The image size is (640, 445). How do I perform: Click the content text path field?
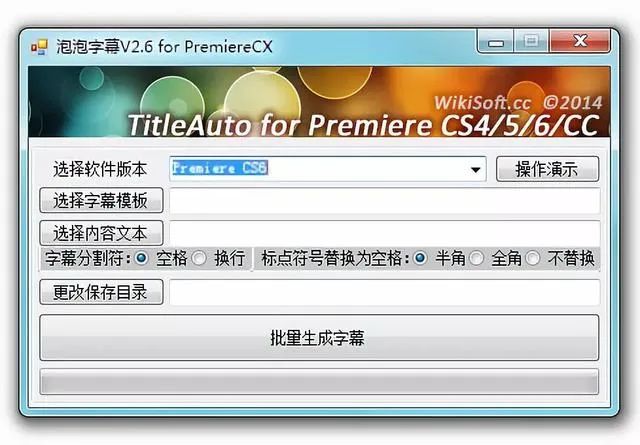pos(384,233)
